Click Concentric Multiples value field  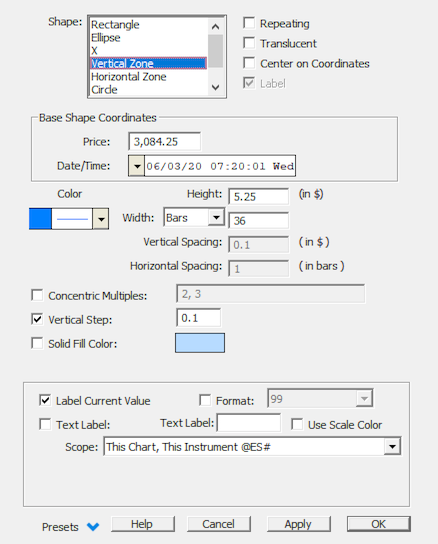pyautogui.click(x=271, y=294)
